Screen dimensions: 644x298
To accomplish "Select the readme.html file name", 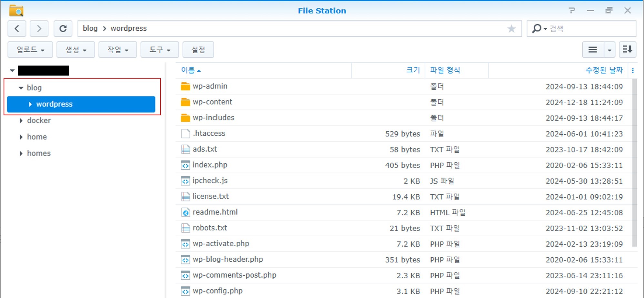I will [215, 212].
